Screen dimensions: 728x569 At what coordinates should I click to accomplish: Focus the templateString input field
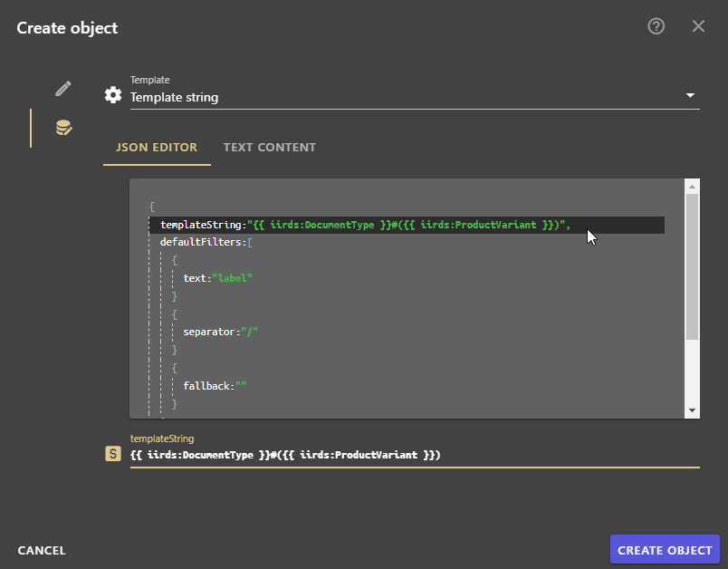415,455
